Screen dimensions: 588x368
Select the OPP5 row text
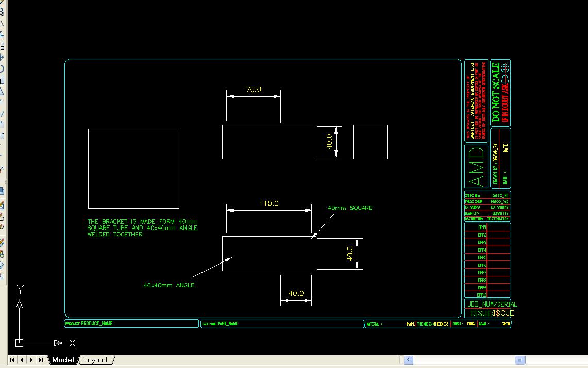pos(482,257)
